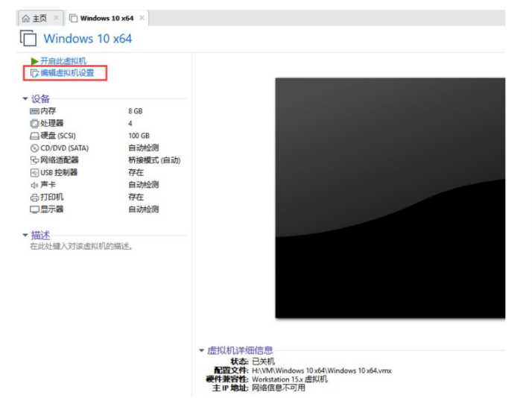Open 编辑虚拟机设置 link
This screenshot has width=532, height=398.
pos(67,73)
